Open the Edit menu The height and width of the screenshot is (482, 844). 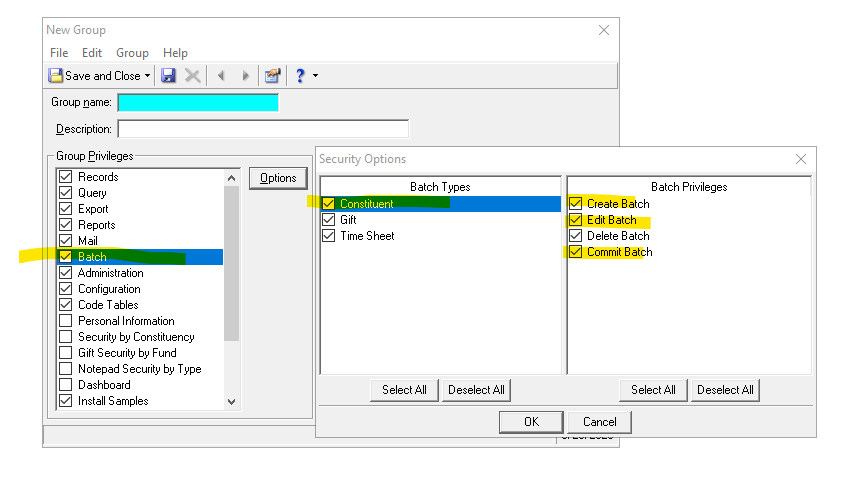(92, 53)
